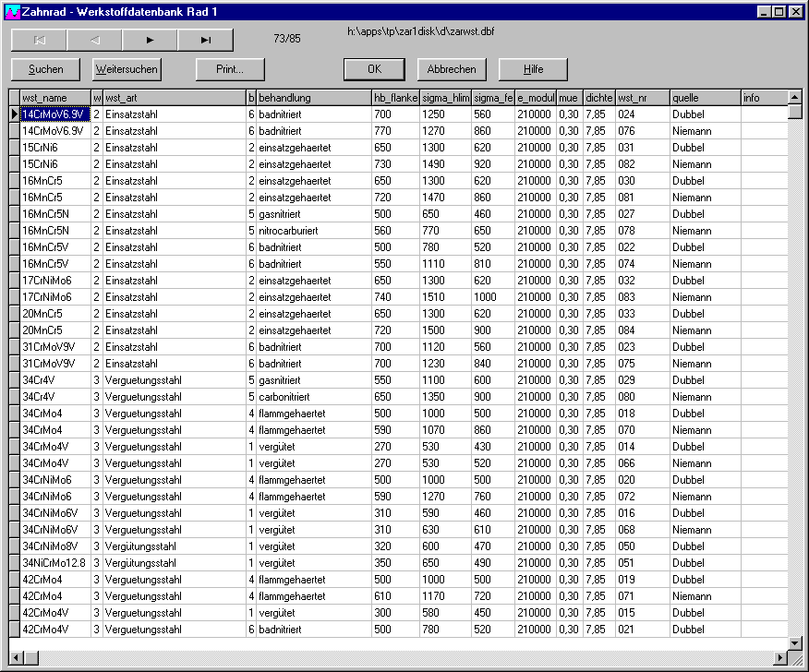Image resolution: width=809 pixels, height=672 pixels.
Task: Click hb_flanke value 770
Action: [396, 131]
